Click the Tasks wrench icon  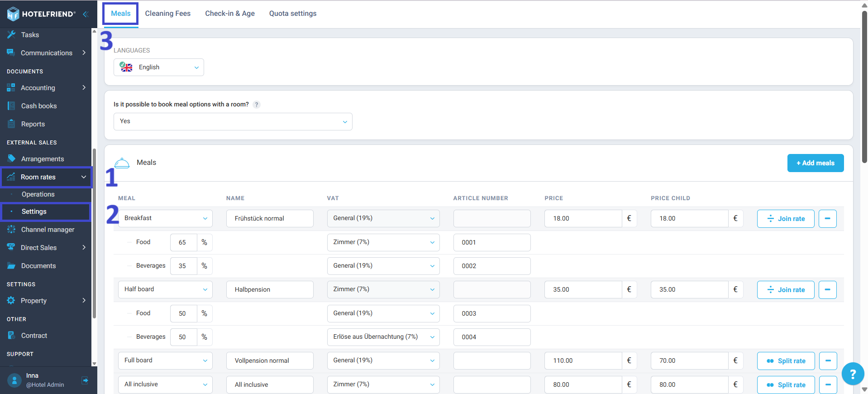pos(11,35)
